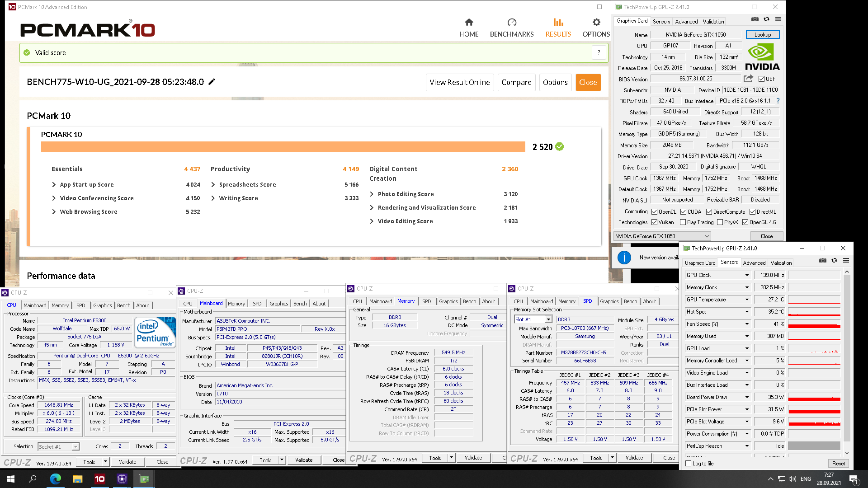
Task: Switch to GPU-Z taskbar icon
Action: point(144,479)
